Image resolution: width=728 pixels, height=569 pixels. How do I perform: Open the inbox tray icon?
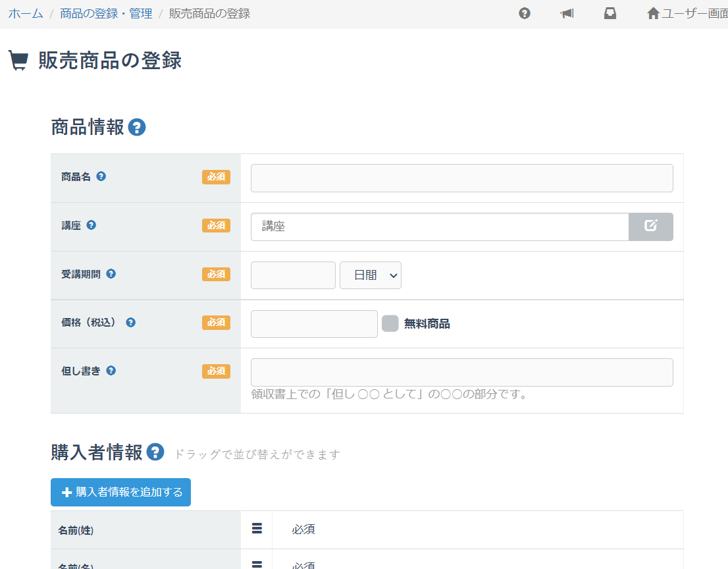(610, 13)
